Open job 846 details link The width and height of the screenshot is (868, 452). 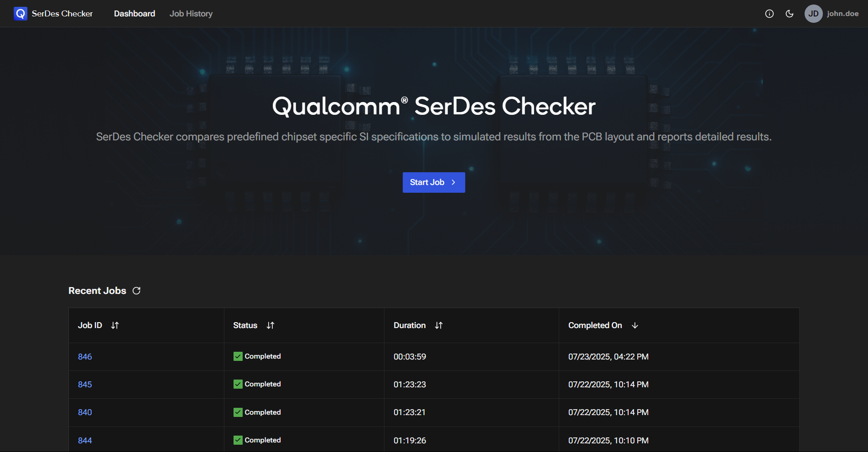point(85,357)
